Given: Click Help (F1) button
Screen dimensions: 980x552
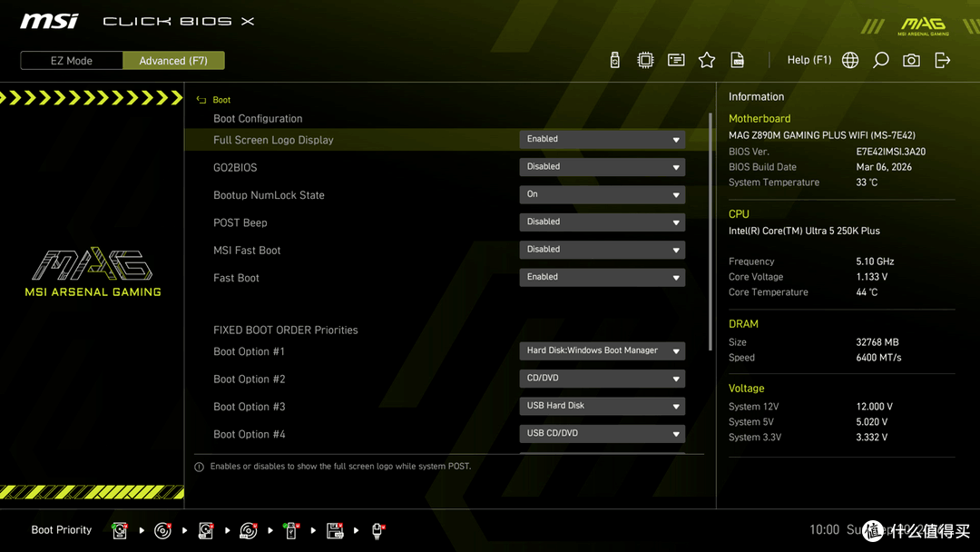Looking at the screenshot, I should click(809, 60).
